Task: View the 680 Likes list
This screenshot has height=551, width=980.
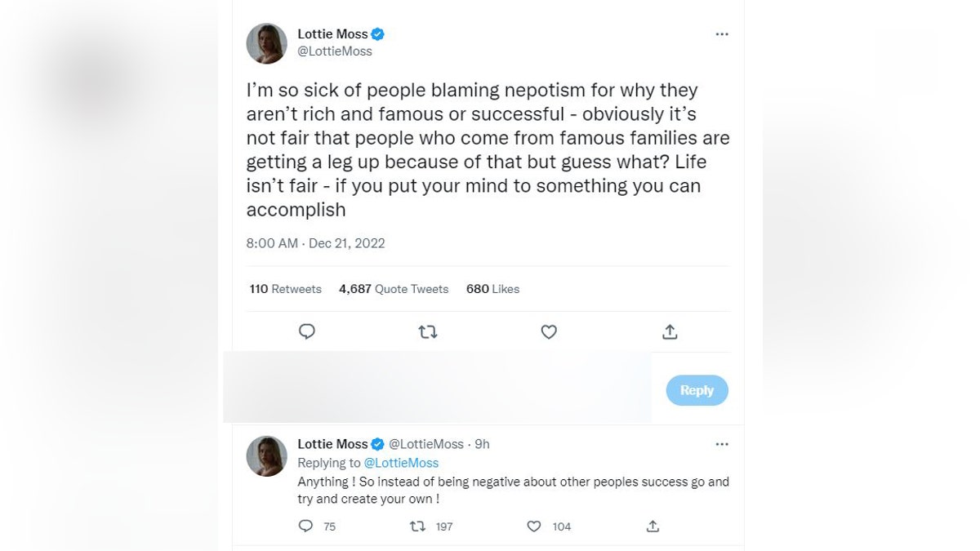Action: [492, 289]
